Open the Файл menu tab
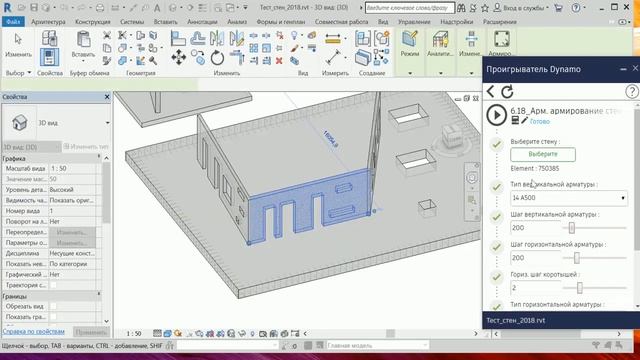 click(x=13, y=22)
